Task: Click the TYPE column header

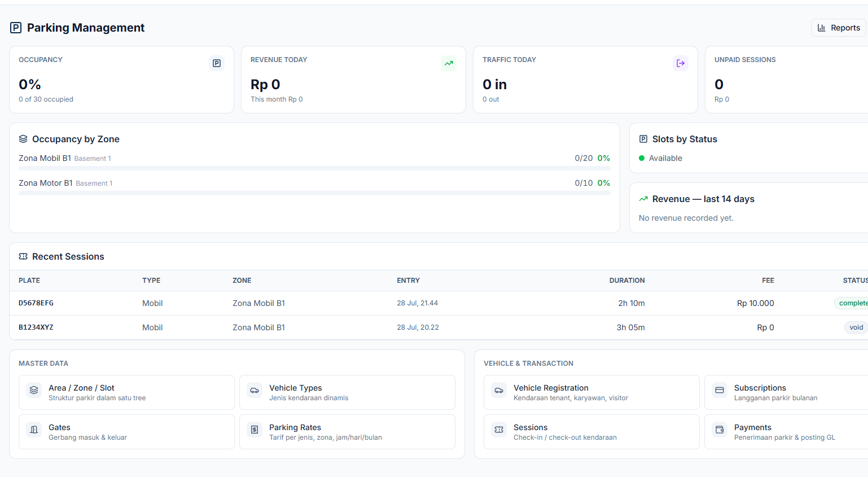Action: (151, 281)
